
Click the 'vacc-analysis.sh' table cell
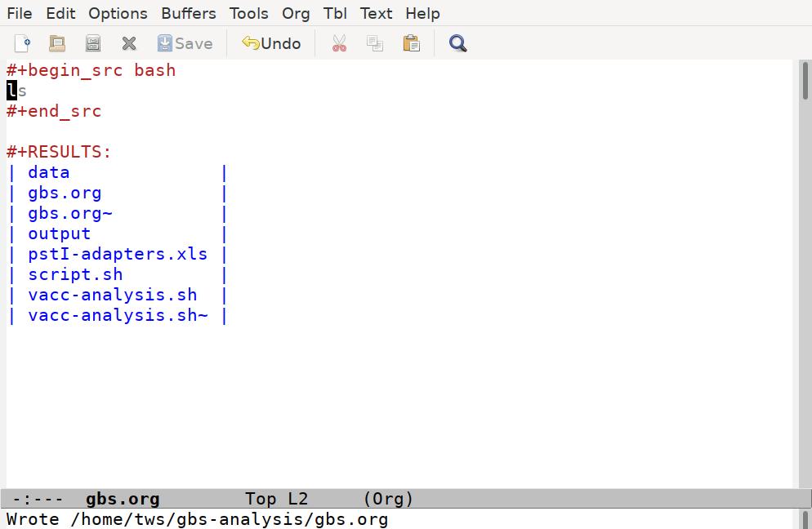113,295
